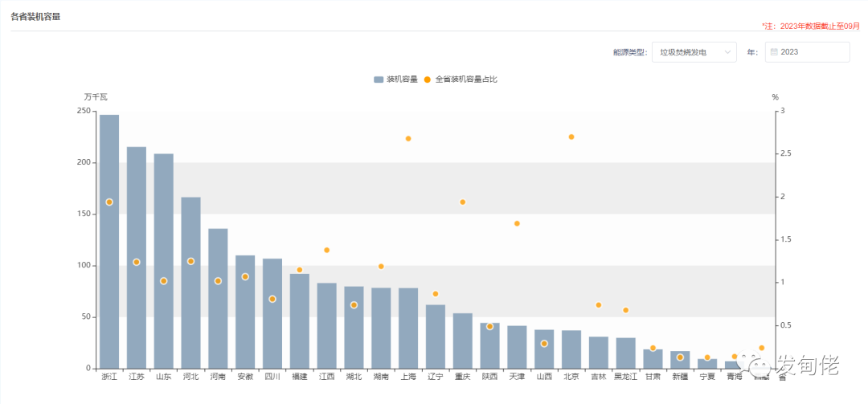Select the orange ratio dot for 黑龙江
The width and height of the screenshot is (868, 404).
(x=625, y=310)
